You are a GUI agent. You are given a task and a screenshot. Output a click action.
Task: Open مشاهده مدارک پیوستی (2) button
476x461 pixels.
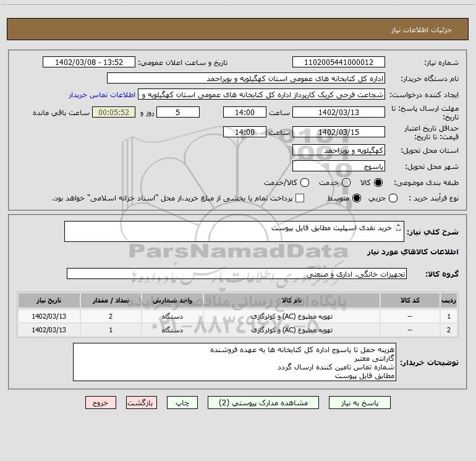263,403
